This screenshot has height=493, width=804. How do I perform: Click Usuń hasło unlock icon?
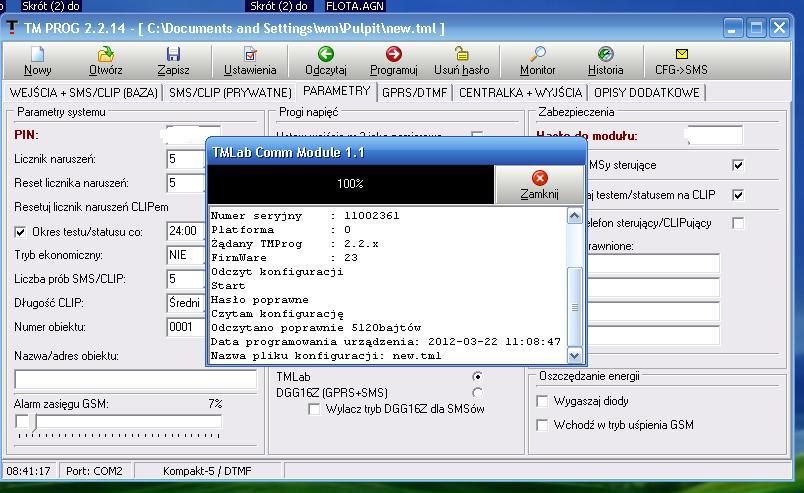461,53
